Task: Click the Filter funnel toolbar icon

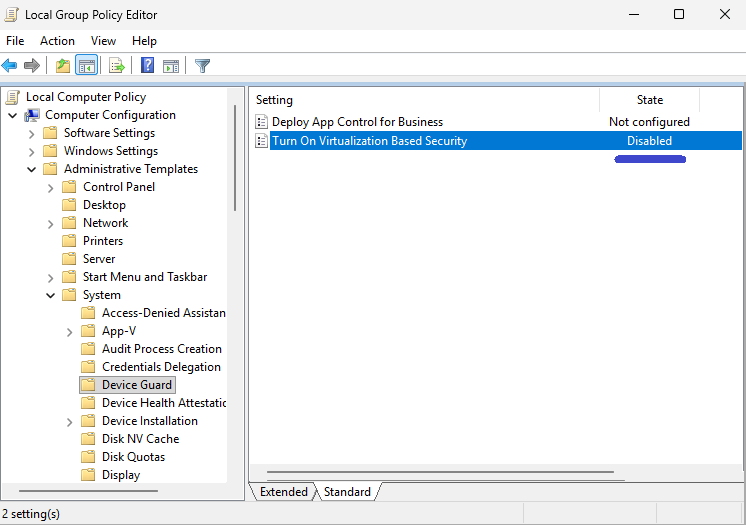Action: [202, 66]
